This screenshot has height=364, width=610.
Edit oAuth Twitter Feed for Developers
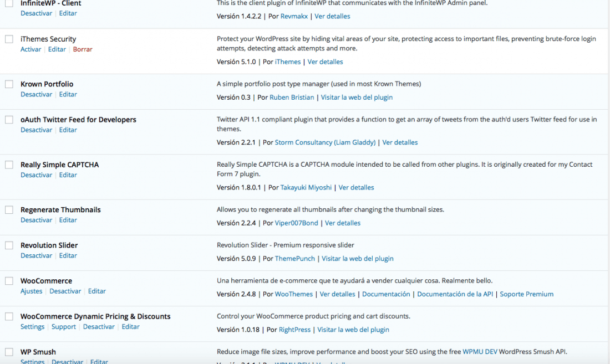[68, 130]
